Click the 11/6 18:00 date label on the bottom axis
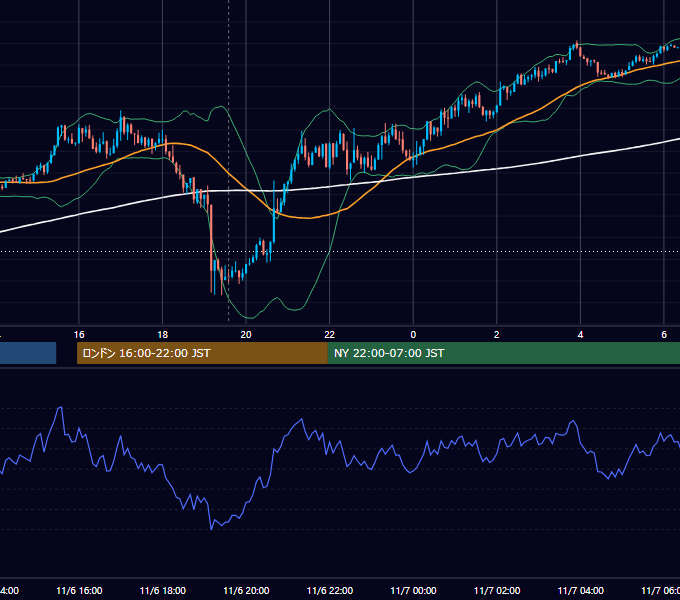This screenshot has width=680, height=600. pos(163,591)
